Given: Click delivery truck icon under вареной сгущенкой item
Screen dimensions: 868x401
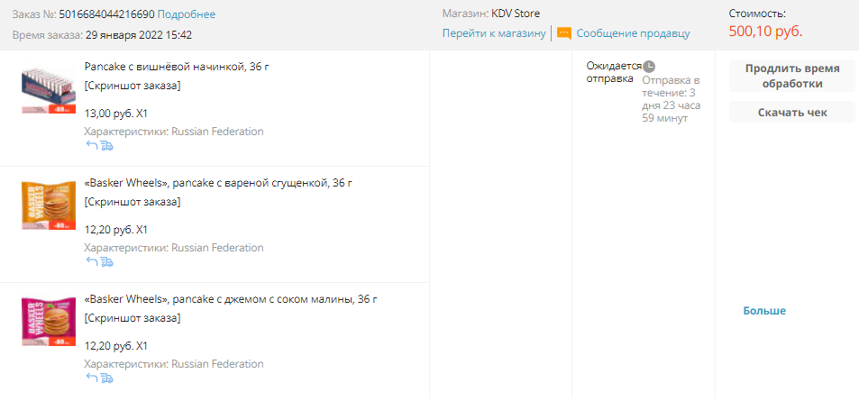Looking at the screenshot, I should tap(107, 261).
